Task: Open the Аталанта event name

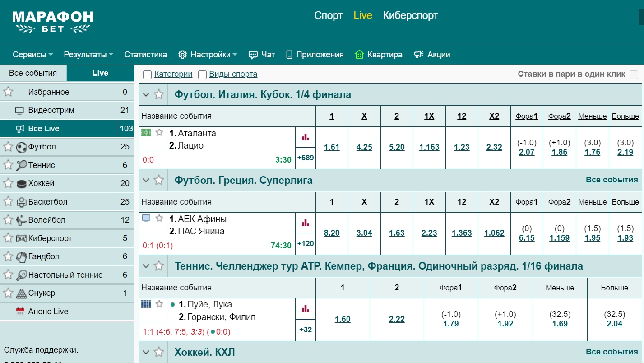Action: (197, 133)
